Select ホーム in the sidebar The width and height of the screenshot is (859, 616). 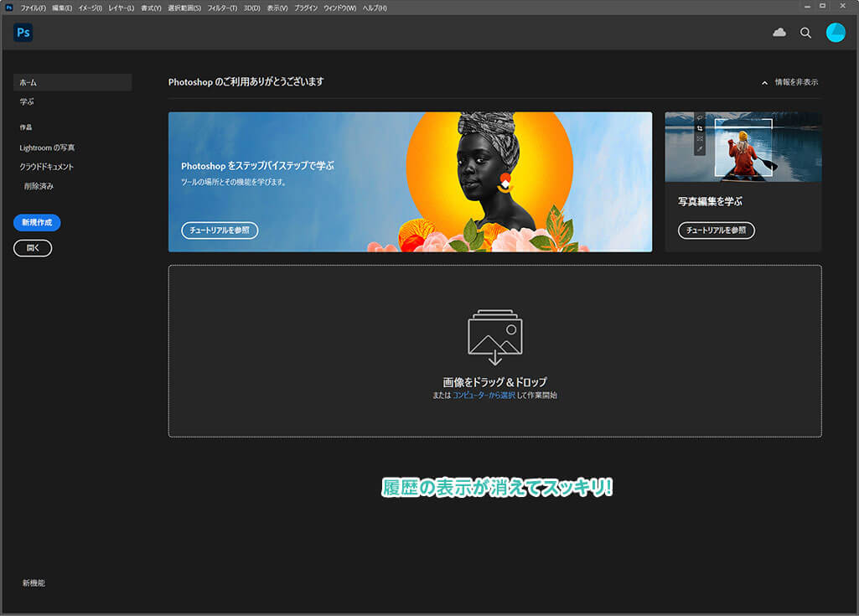(72, 82)
